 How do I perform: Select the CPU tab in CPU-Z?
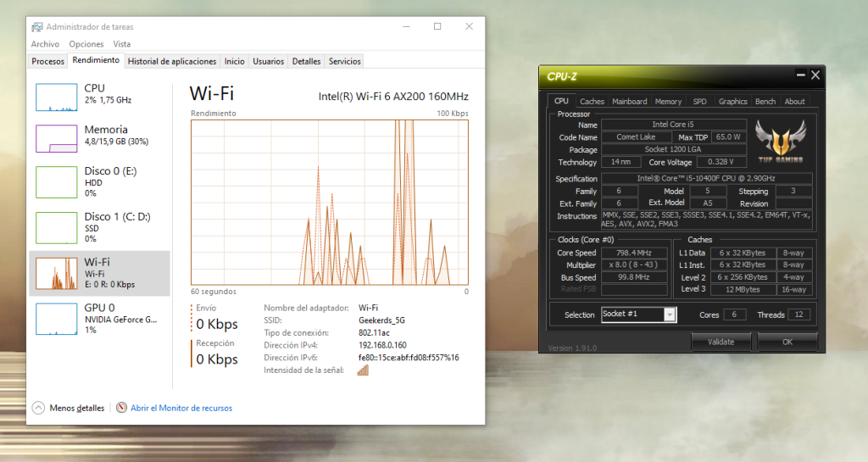click(561, 101)
